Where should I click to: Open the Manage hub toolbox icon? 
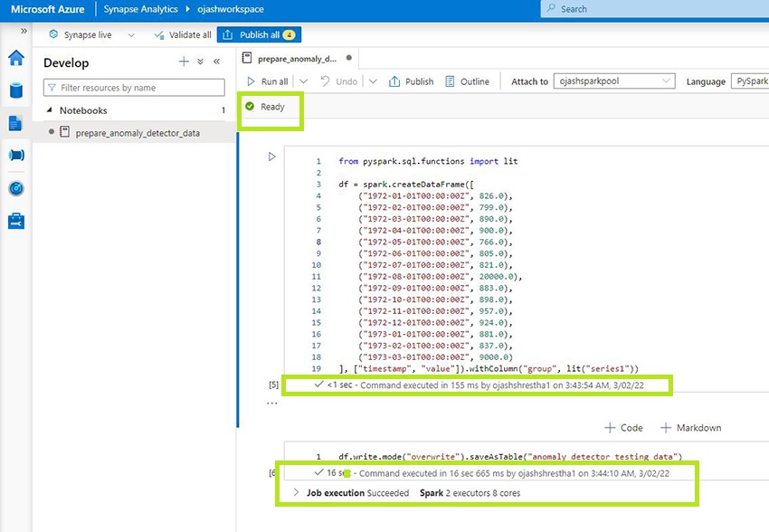pos(15,221)
